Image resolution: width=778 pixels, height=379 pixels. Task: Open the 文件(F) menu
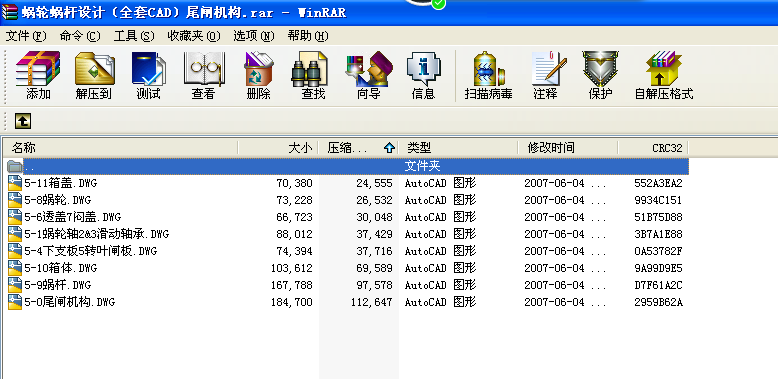coord(25,36)
